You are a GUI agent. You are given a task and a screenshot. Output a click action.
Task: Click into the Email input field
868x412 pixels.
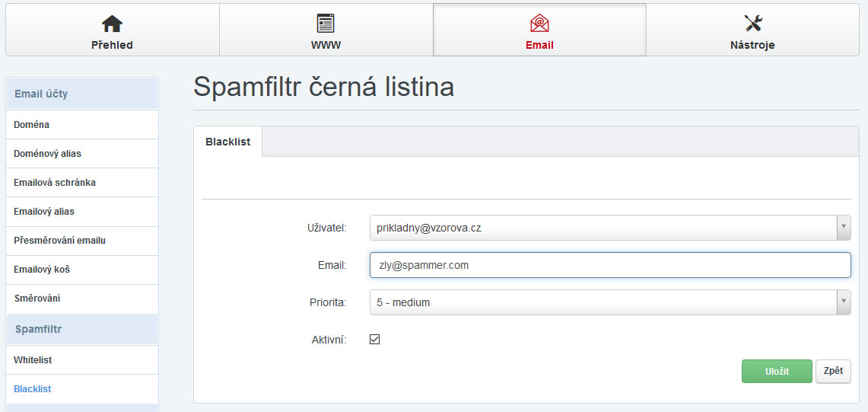(609, 265)
